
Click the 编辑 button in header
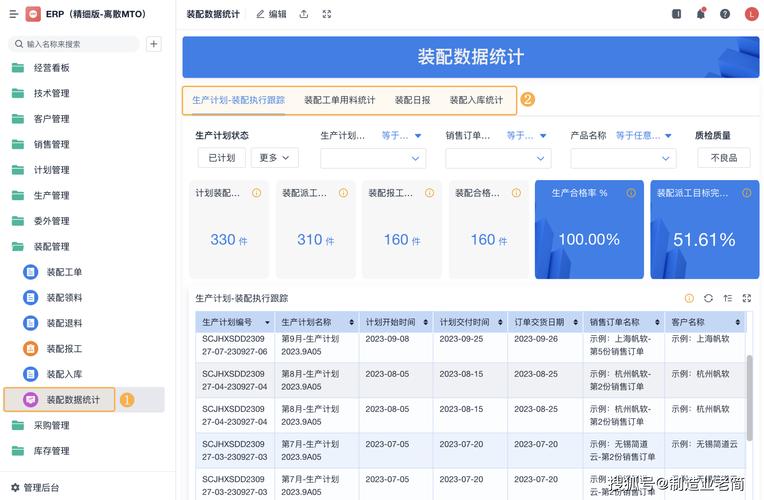(x=271, y=14)
